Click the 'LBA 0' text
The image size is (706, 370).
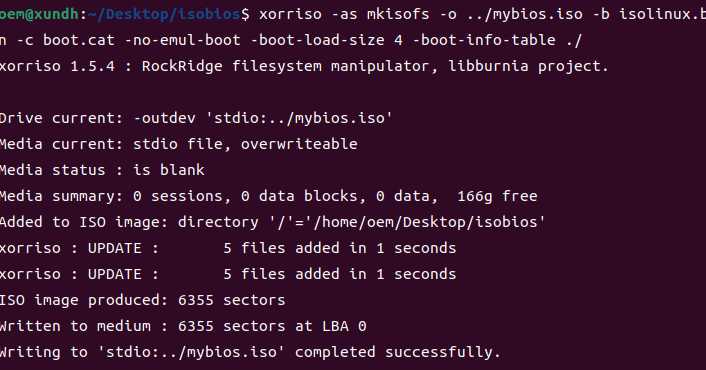tap(344, 326)
